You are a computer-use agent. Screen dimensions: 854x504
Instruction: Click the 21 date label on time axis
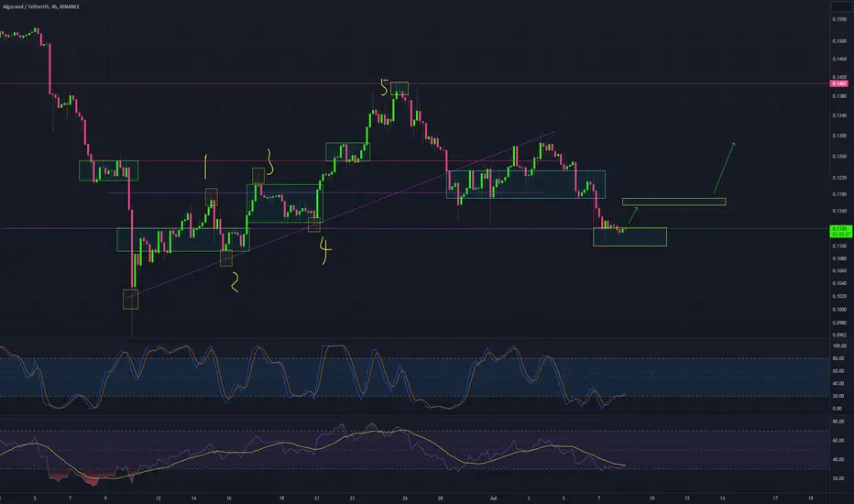tap(317, 498)
